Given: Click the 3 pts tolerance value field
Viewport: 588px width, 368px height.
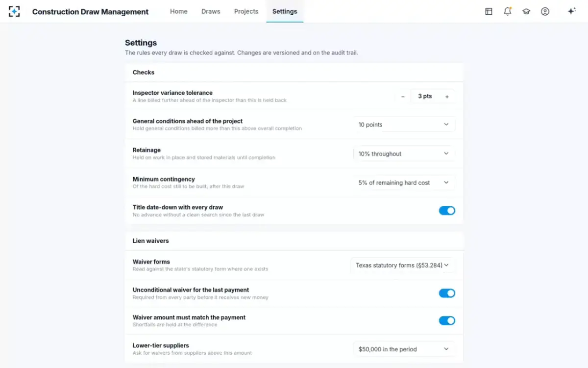Looking at the screenshot, I should (425, 97).
